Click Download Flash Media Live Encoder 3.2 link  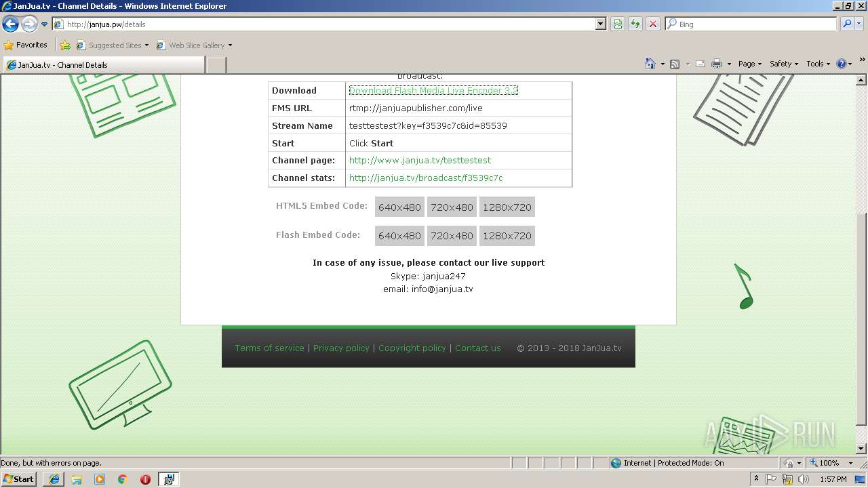(433, 90)
